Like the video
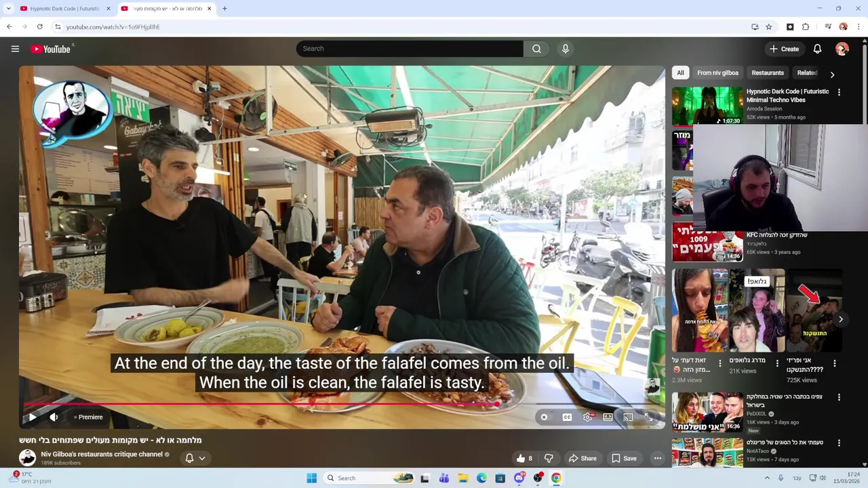868x488 pixels. [524, 458]
